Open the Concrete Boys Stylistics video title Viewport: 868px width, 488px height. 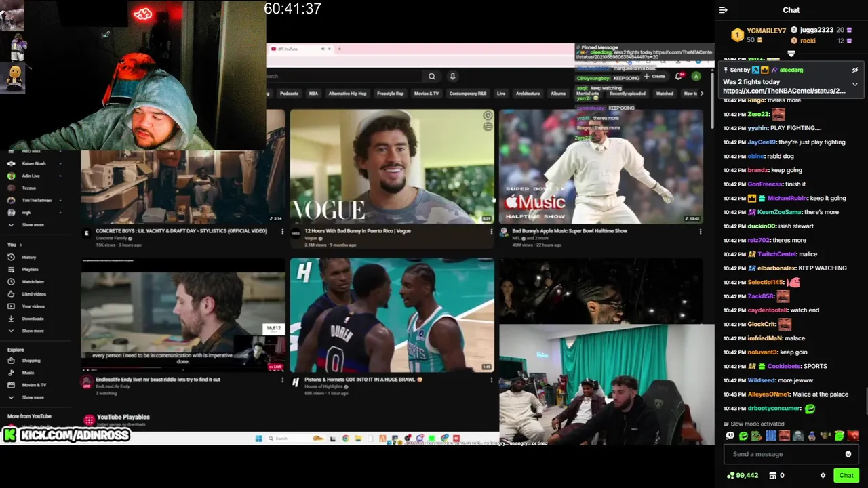pos(181,231)
